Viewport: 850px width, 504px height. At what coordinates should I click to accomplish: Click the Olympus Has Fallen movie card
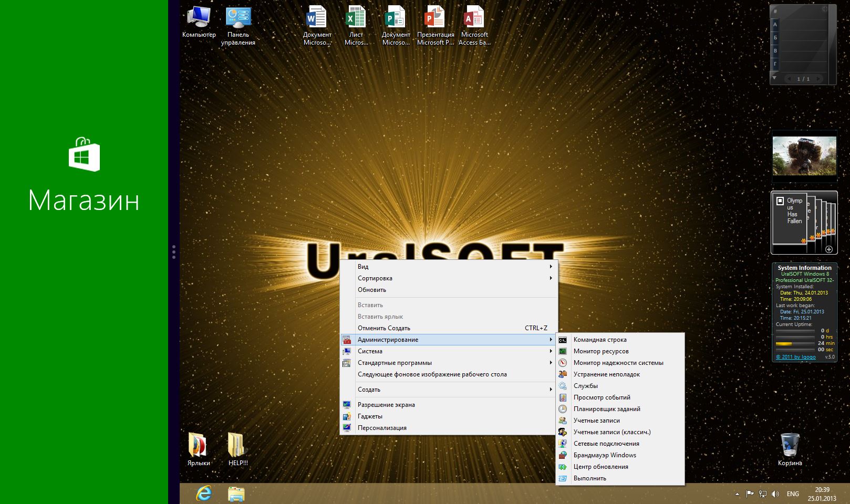790,218
